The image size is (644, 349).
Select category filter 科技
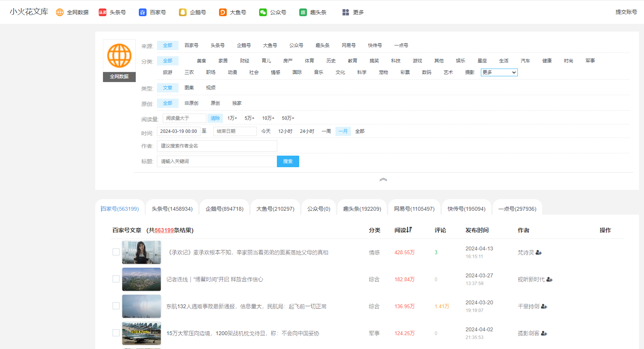[x=396, y=61]
